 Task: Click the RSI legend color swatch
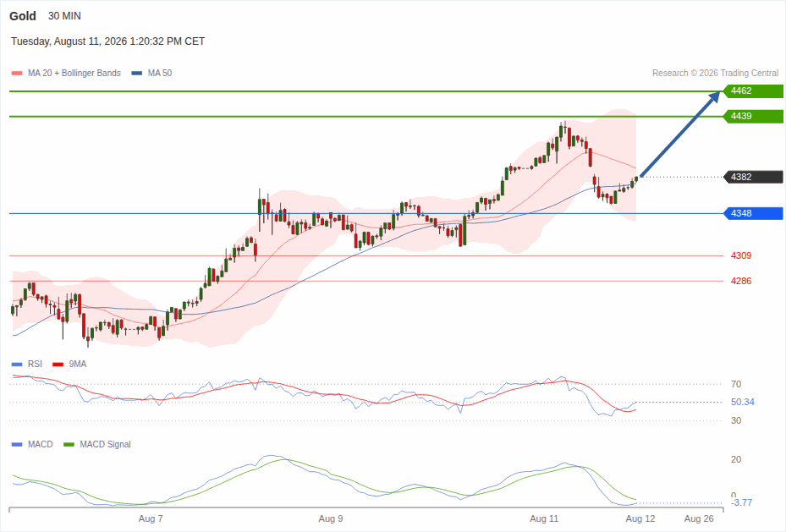[x=17, y=365]
